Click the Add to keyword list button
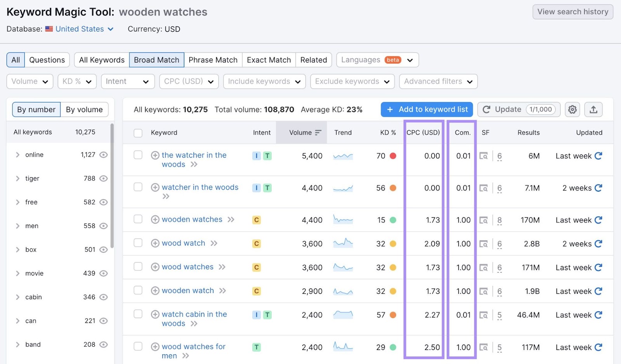621x364 pixels. (426, 109)
